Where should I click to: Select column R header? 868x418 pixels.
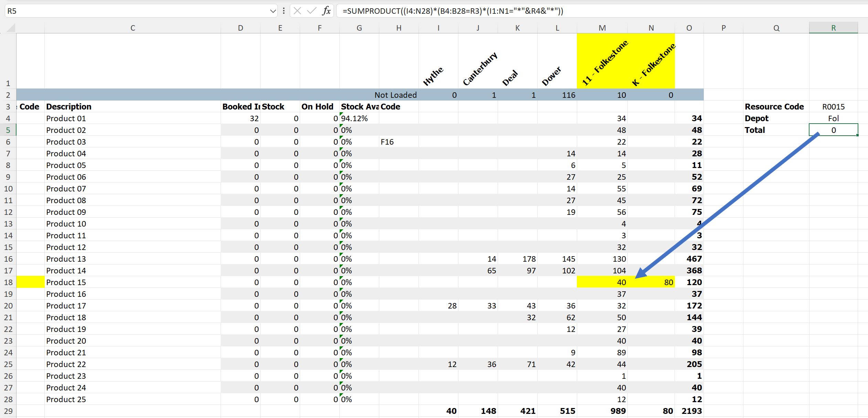833,28
